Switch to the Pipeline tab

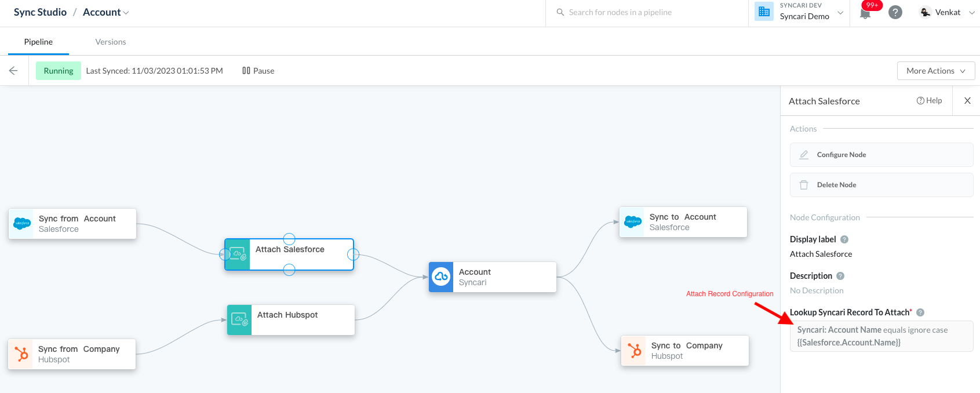coord(38,42)
